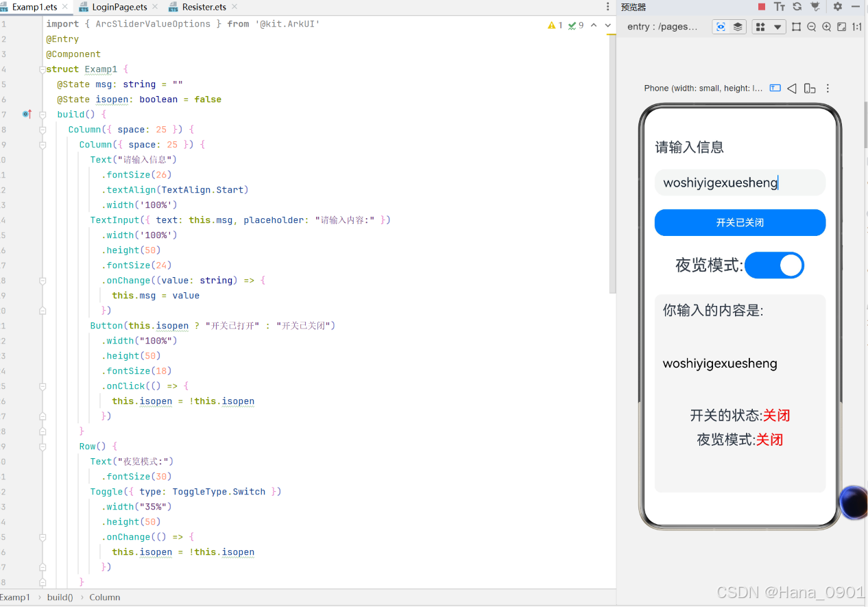Screen dimensions: 868x607
Task: Reload the previewer with the refresh icon
Action: pyautogui.click(x=797, y=7)
